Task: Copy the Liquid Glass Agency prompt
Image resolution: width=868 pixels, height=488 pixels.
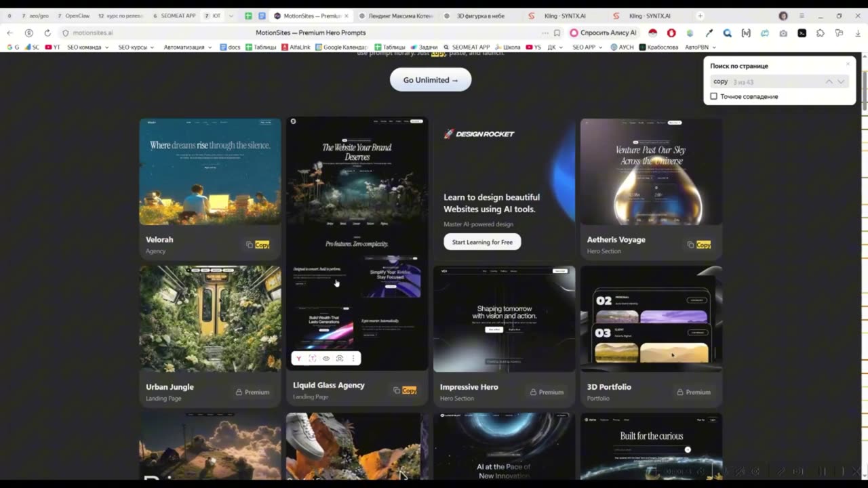Action: coord(405,390)
